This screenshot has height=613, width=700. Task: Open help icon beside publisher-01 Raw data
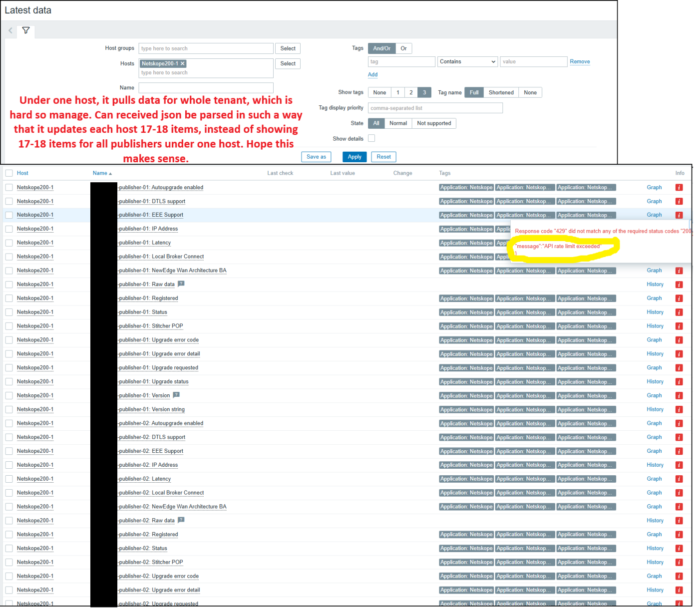click(x=181, y=284)
